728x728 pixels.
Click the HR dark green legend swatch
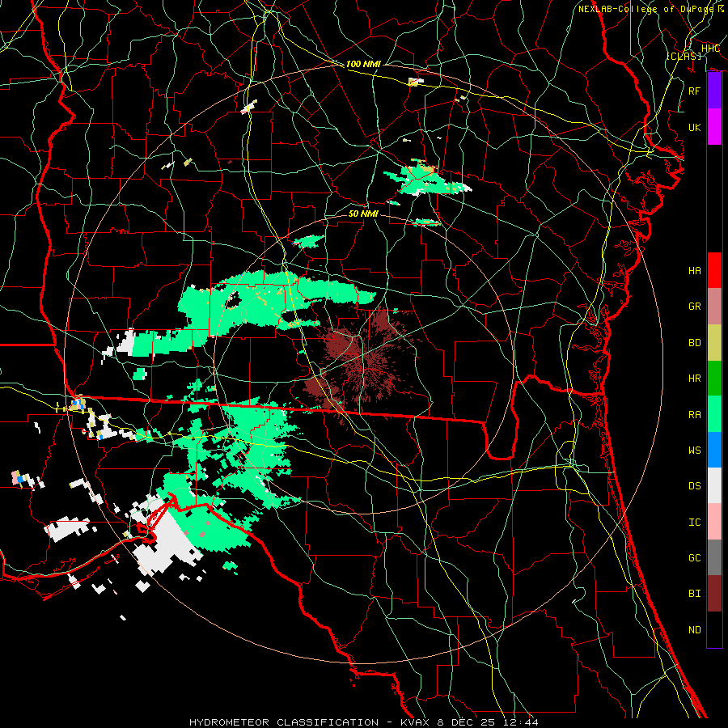(x=714, y=379)
